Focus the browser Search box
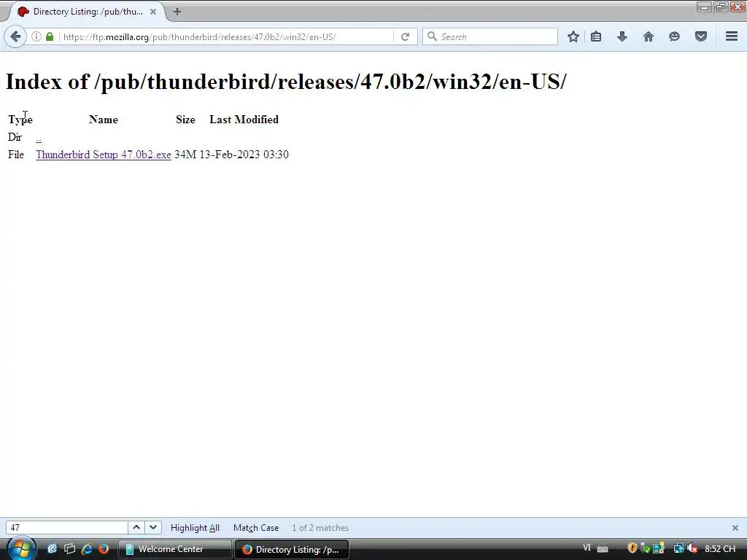The image size is (747, 560). [x=489, y=36]
